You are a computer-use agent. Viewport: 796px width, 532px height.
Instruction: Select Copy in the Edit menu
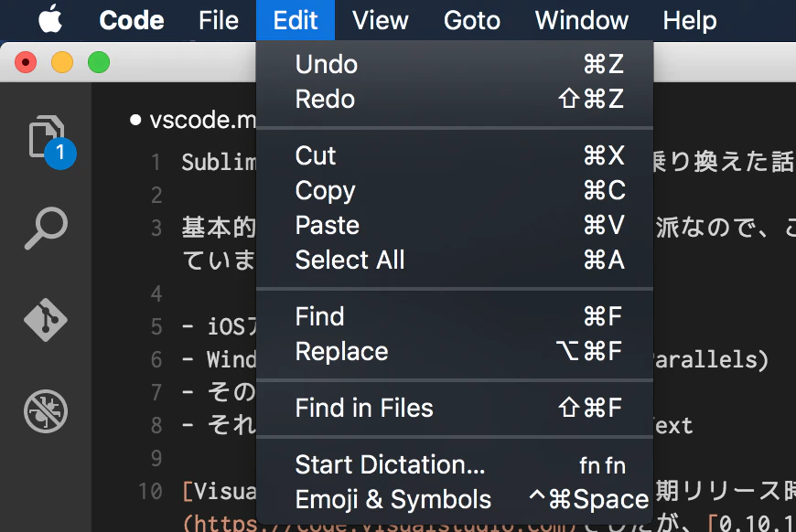[455, 191]
